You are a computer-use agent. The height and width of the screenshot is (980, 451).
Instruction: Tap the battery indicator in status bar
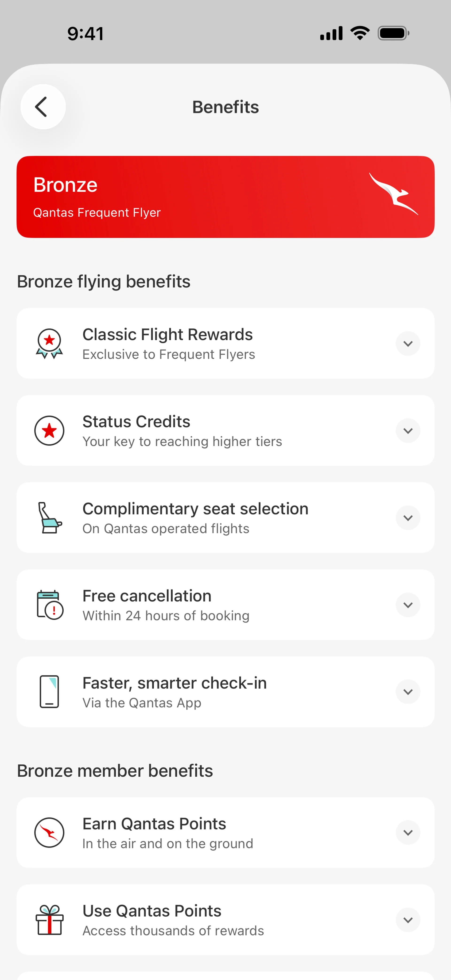(393, 34)
